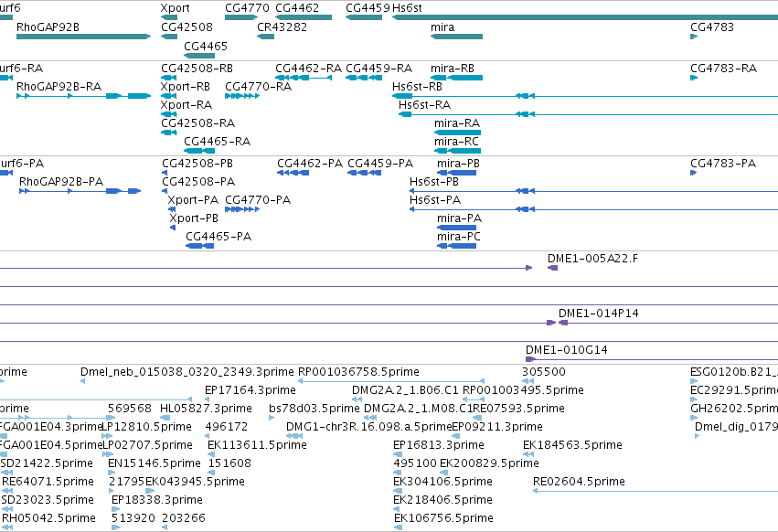The height and width of the screenshot is (532, 778).
Task: Select transcript mira-RB
Action: pyautogui.click(x=456, y=78)
